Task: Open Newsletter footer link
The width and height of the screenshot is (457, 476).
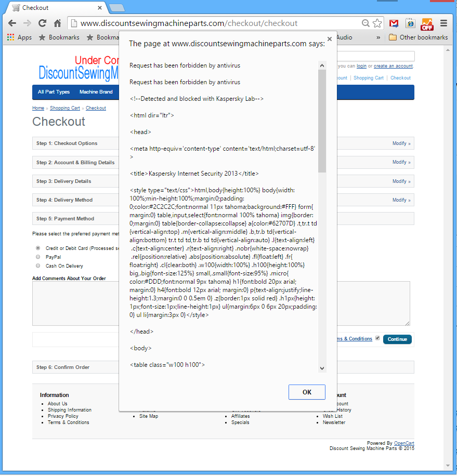Action: coord(334,422)
